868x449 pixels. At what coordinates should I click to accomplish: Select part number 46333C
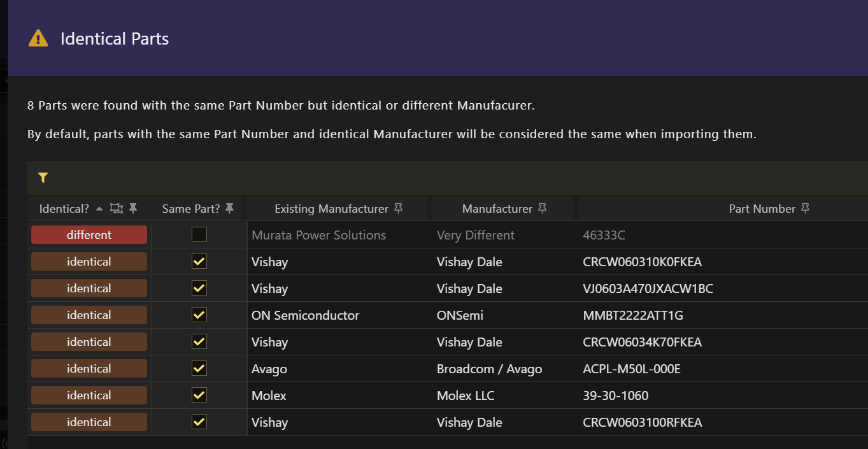click(604, 235)
